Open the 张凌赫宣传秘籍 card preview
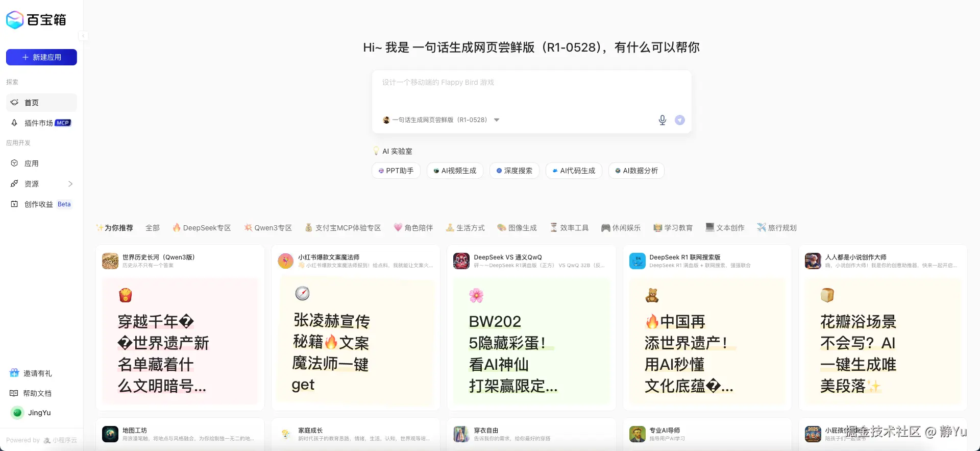 [356, 341]
